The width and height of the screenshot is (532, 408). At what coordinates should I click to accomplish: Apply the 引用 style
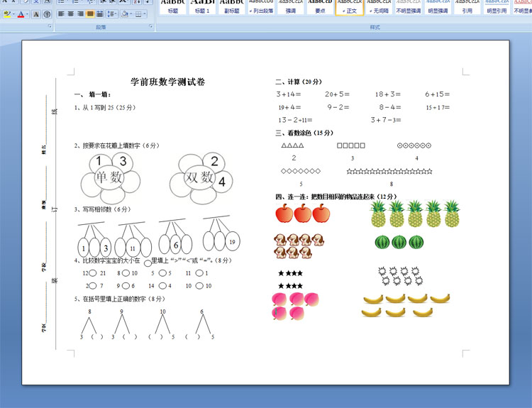467,7
